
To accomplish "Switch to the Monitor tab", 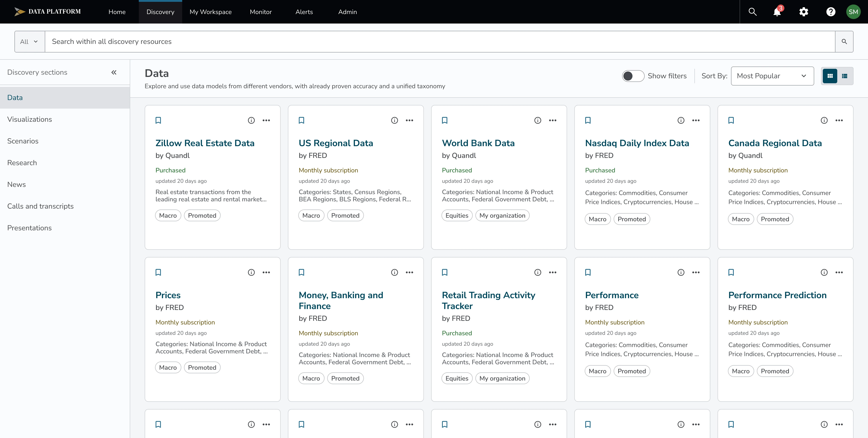I will pyautogui.click(x=260, y=12).
